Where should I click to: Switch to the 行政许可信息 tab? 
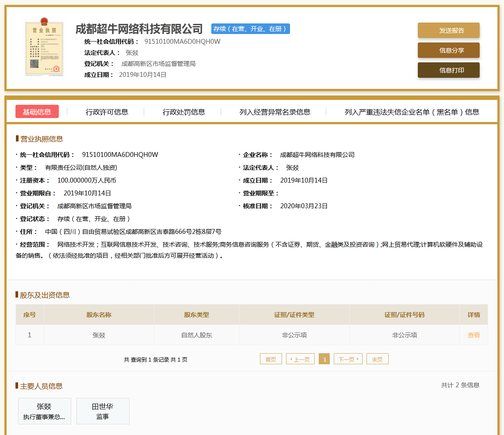(x=107, y=112)
